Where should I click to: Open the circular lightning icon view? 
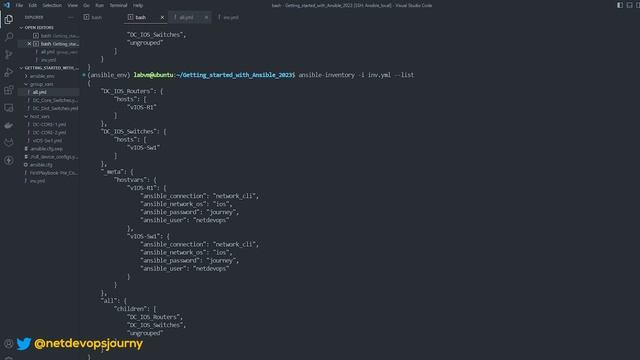click(x=9, y=160)
